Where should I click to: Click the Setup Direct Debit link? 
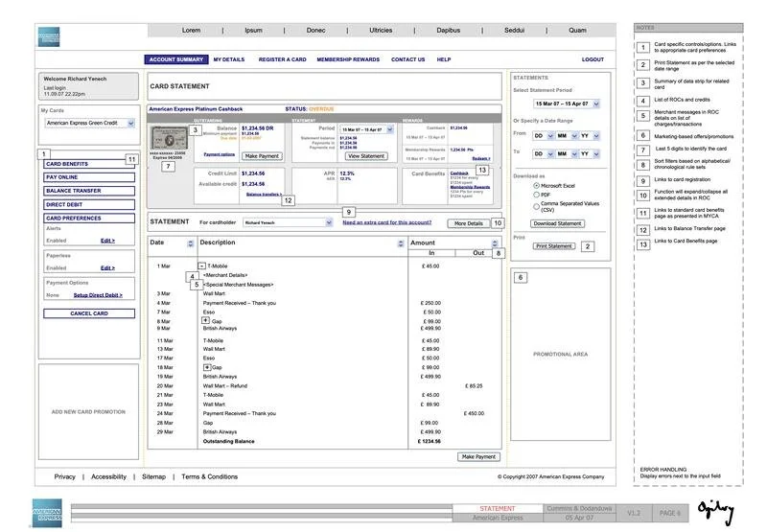[x=98, y=295]
